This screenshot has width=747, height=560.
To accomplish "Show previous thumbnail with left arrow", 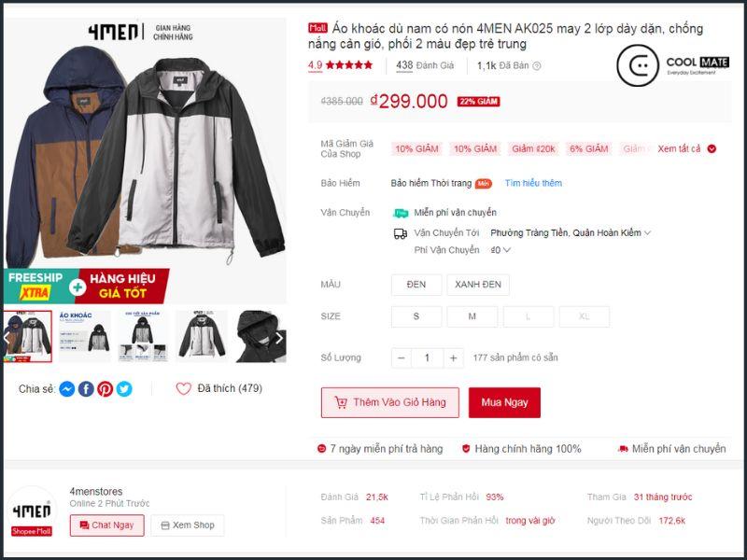I will click(x=7, y=338).
